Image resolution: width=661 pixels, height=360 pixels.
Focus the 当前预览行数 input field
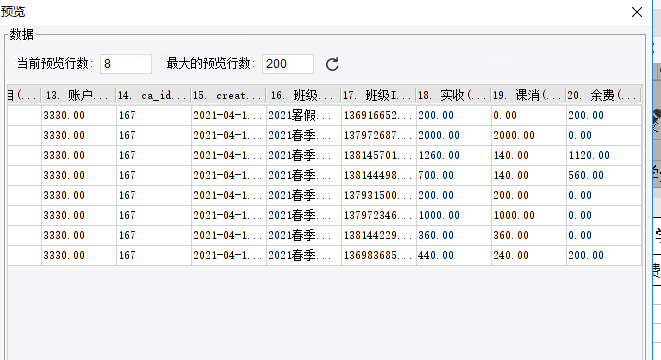pyautogui.click(x=126, y=64)
